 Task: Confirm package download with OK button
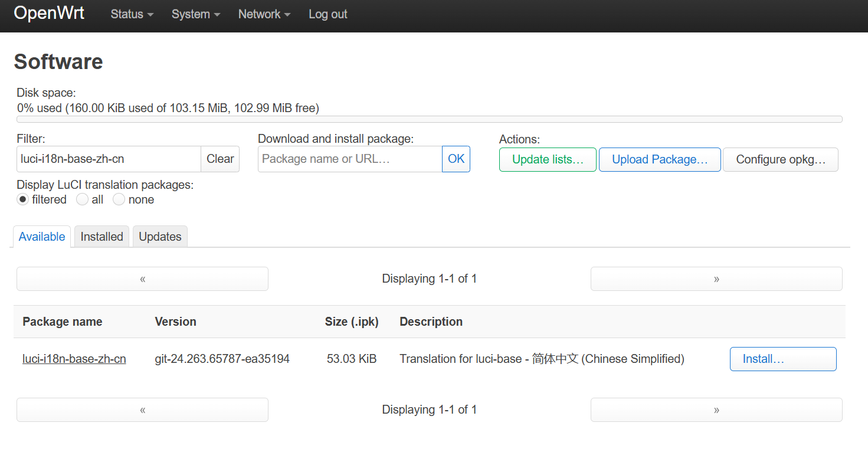[456, 159]
